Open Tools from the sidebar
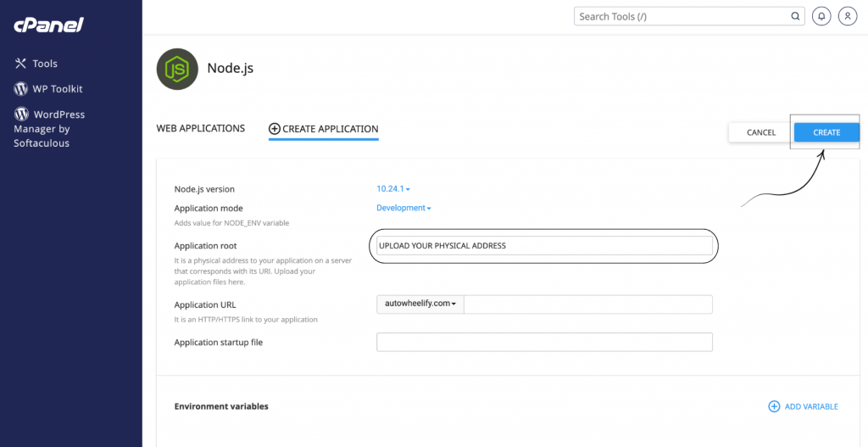 [36, 63]
